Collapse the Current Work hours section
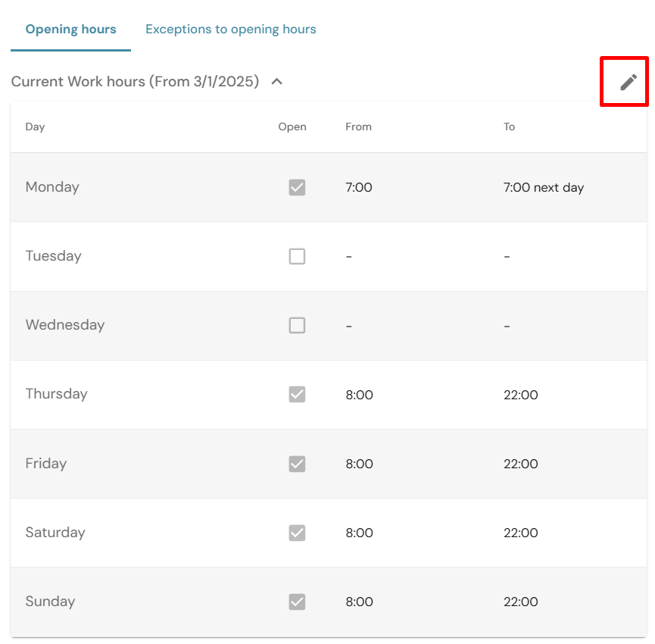 click(277, 82)
